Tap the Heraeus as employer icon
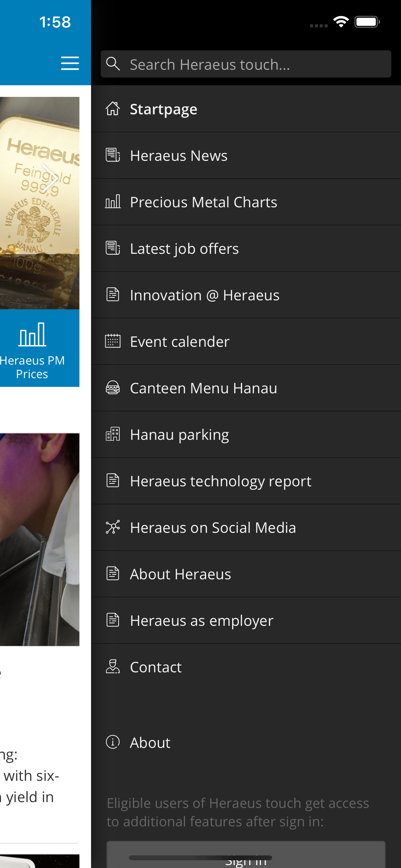 point(113,620)
